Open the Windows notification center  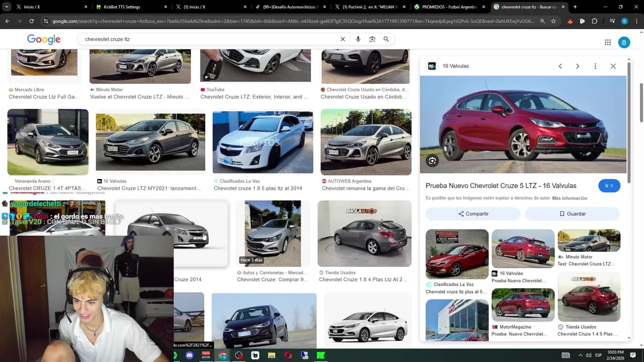[x=633, y=355]
